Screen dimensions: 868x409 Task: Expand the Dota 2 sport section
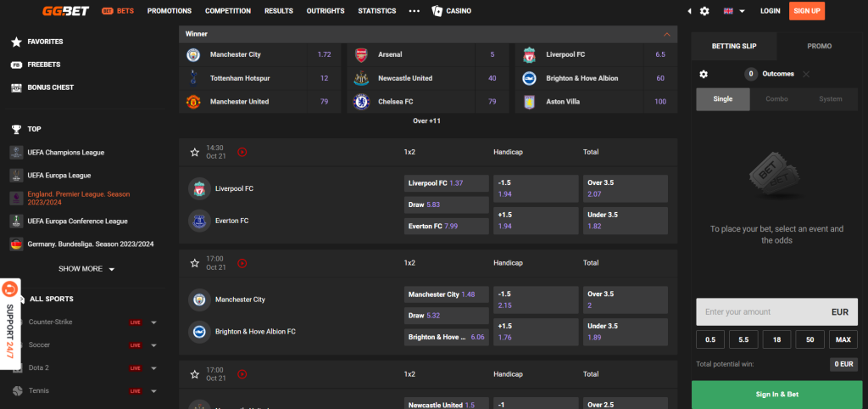pyautogui.click(x=154, y=368)
